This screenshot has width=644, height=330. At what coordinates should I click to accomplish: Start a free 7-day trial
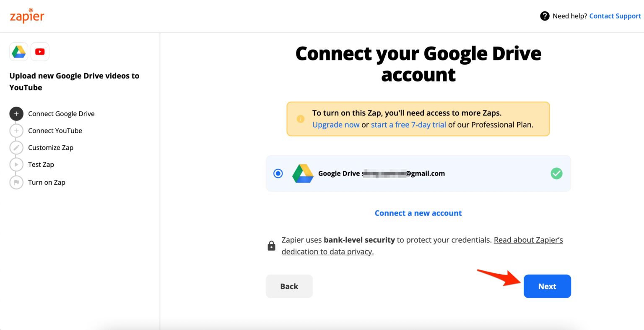tap(408, 125)
